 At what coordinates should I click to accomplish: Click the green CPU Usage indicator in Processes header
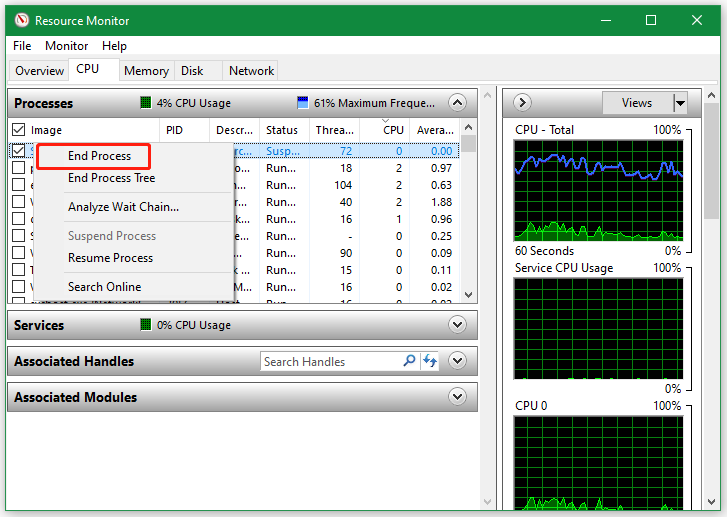coord(146,102)
